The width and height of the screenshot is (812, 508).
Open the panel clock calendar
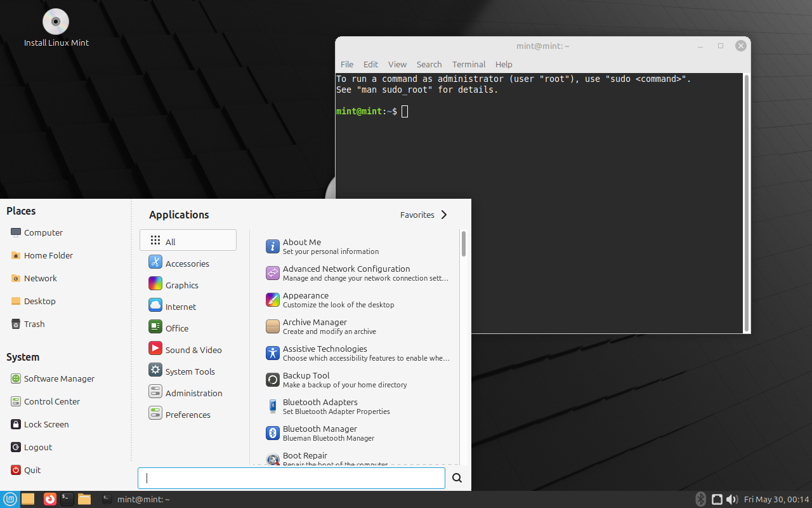pyautogui.click(x=776, y=499)
